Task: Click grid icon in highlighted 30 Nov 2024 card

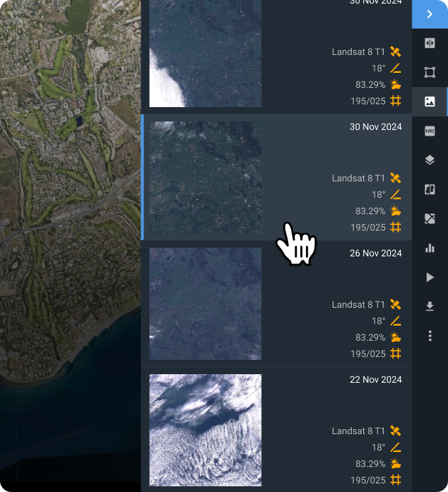Action: tap(396, 227)
